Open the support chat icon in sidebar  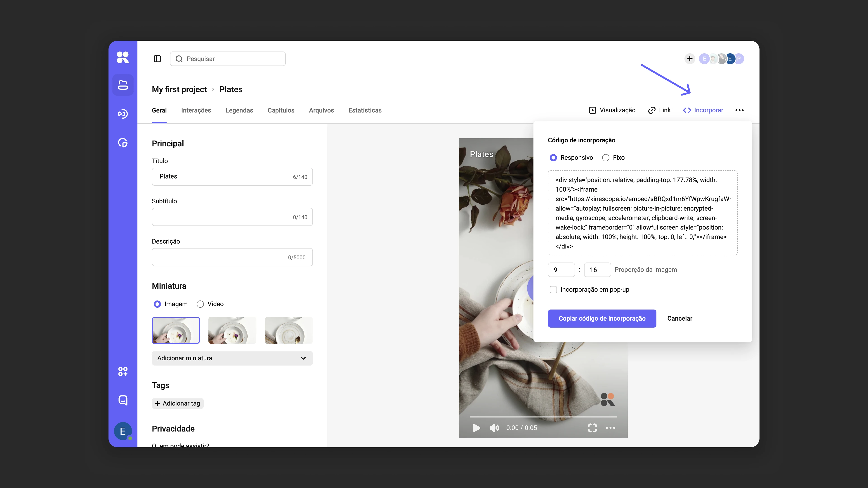[x=123, y=400]
